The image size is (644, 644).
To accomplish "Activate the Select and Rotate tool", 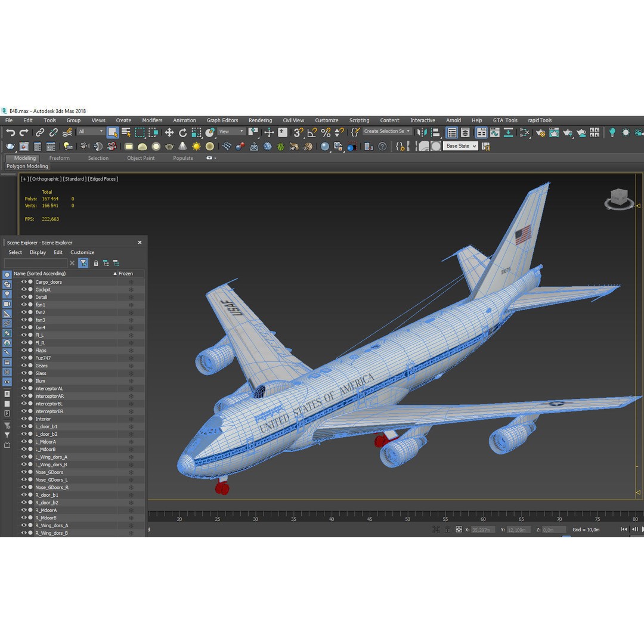I will click(183, 132).
